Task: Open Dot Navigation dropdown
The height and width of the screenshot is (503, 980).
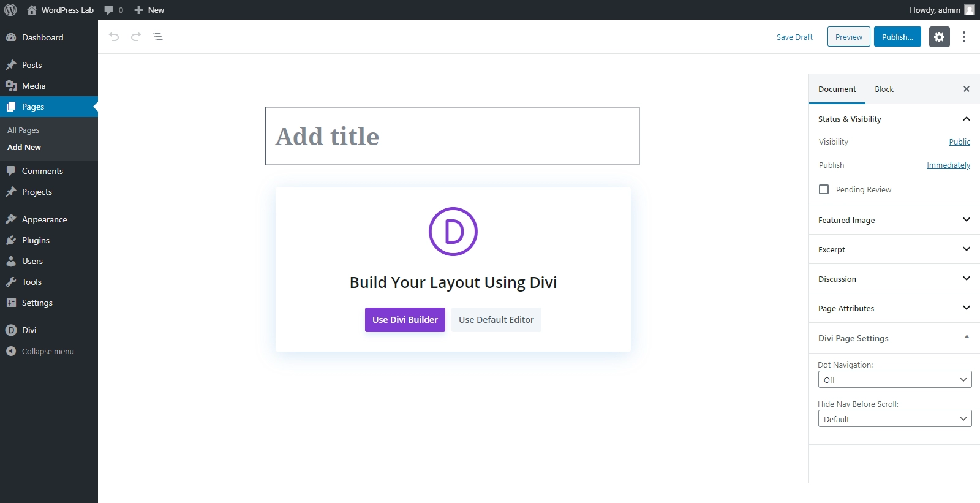Action: (x=895, y=380)
